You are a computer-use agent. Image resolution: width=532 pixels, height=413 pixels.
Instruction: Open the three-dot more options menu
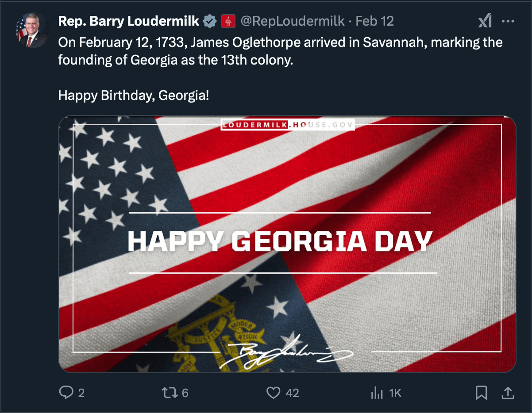pyautogui.click(x=508, y=21)
